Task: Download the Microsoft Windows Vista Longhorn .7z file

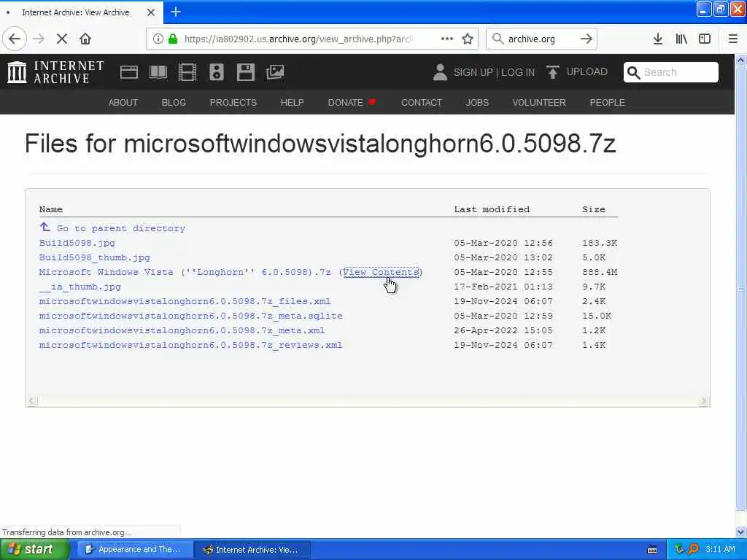Action: click(x=185, y=273)
